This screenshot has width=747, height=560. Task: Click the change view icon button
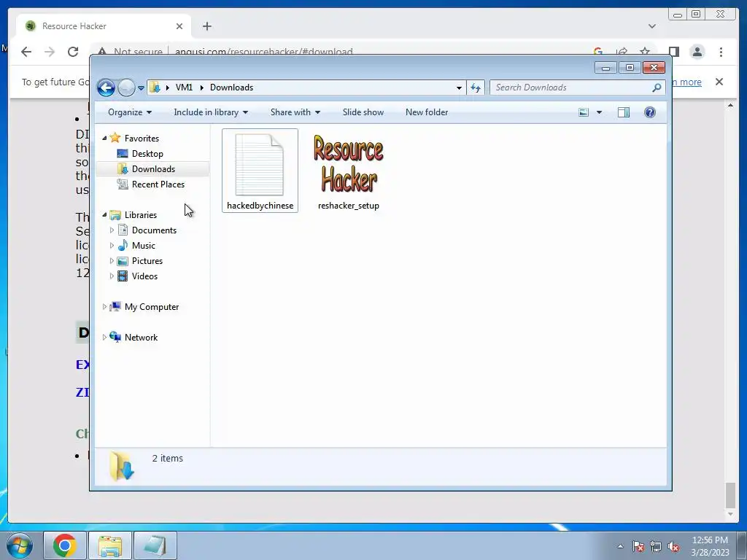coord(584,112)
